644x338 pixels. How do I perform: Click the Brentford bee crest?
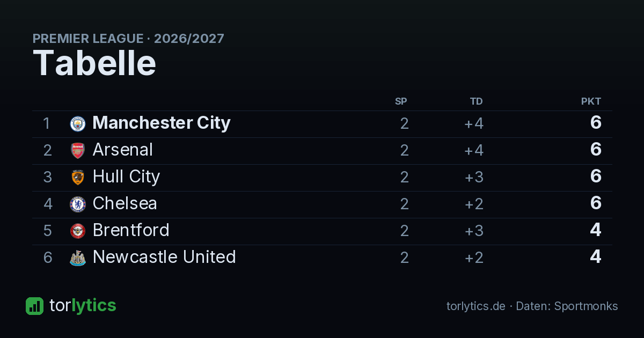click(x=78, y=231)
